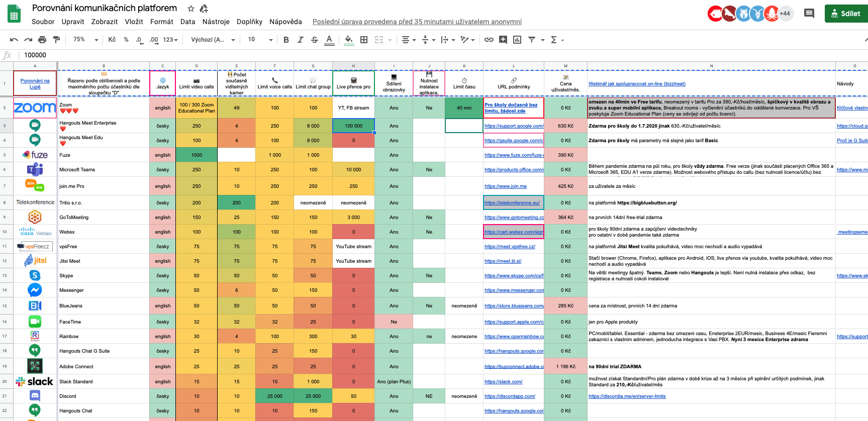
Task: Select the Microsoft Teams name cell
Action: point(104,170)
